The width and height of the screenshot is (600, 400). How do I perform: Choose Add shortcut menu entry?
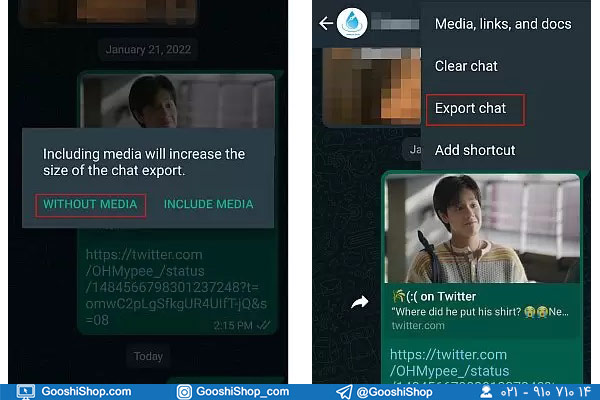475,150
